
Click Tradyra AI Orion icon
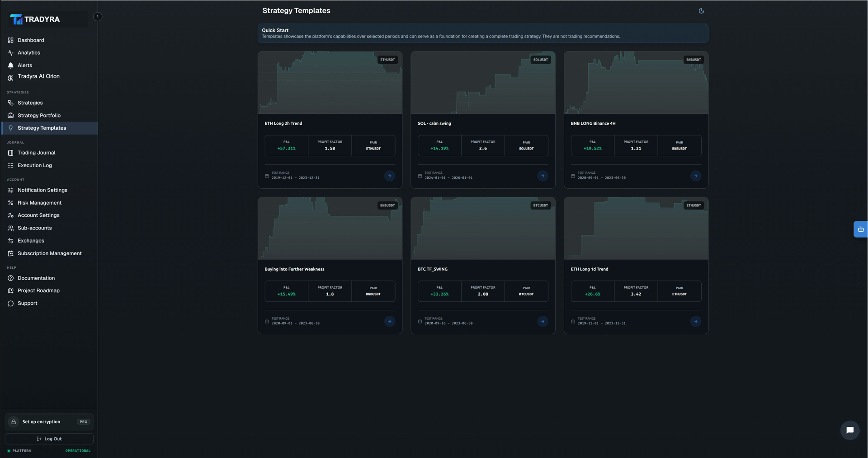pos(10,78)
